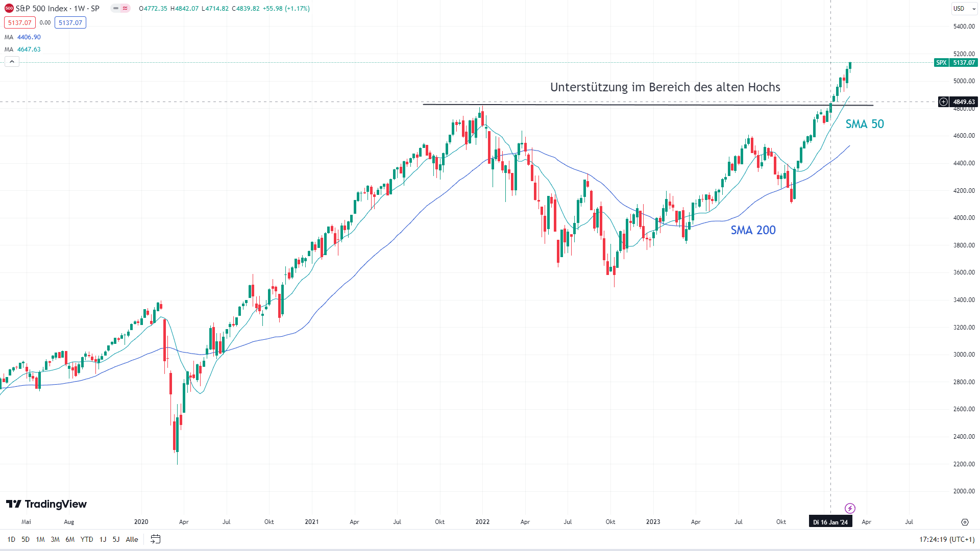Open the go-to-date calendar icon
Viewport: 980px width, 551px height.
(x=156, y=539)
